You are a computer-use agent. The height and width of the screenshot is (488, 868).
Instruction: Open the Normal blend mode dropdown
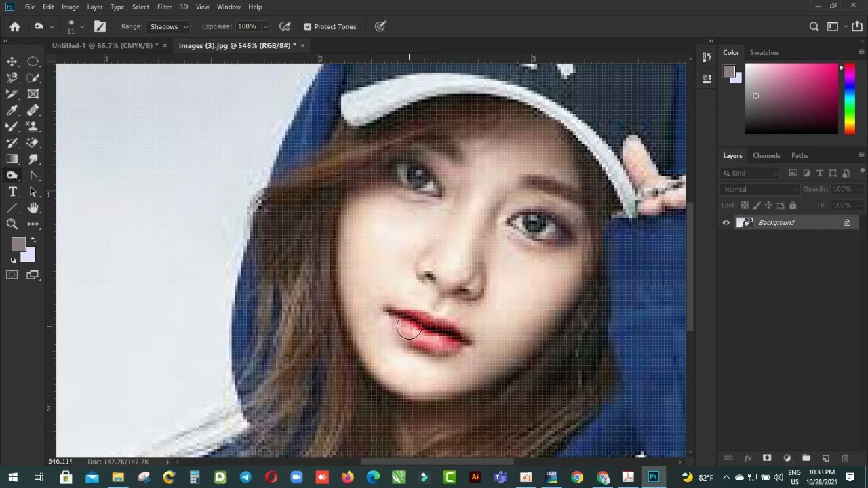click(759, 190)
